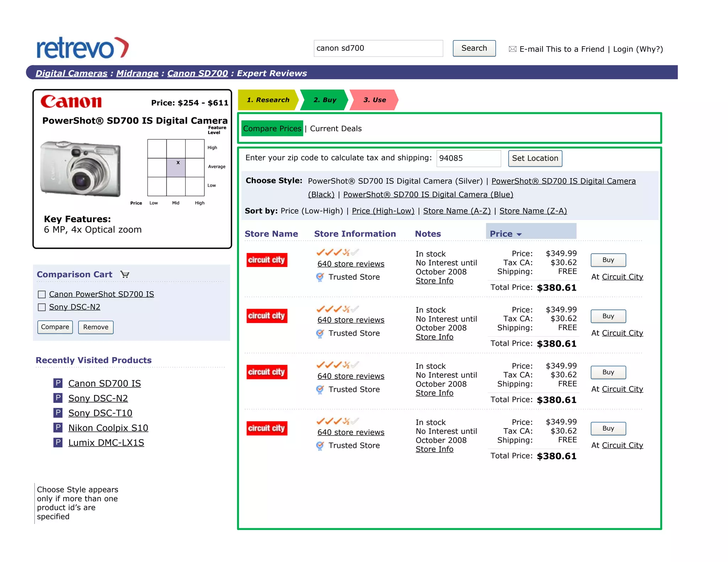Click the P icon beside Nikon Coolpix S10
The height and width of the screenshot is (562, 728).
coord(58,428)
